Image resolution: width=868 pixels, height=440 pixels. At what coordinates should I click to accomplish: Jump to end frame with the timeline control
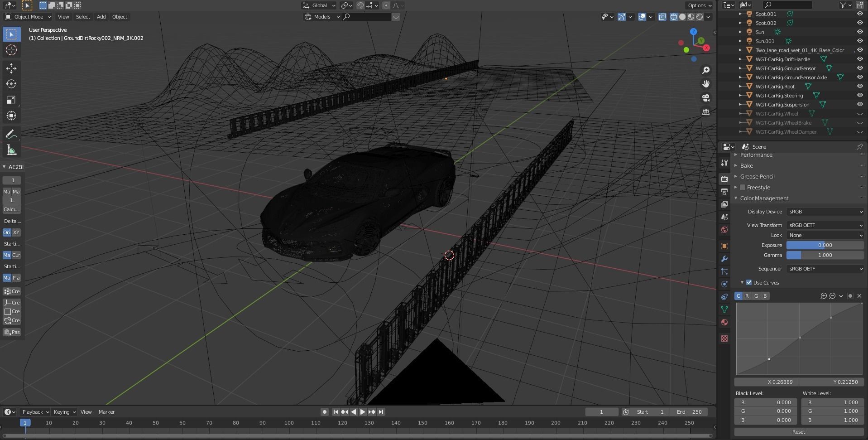[x=381, y=412]
